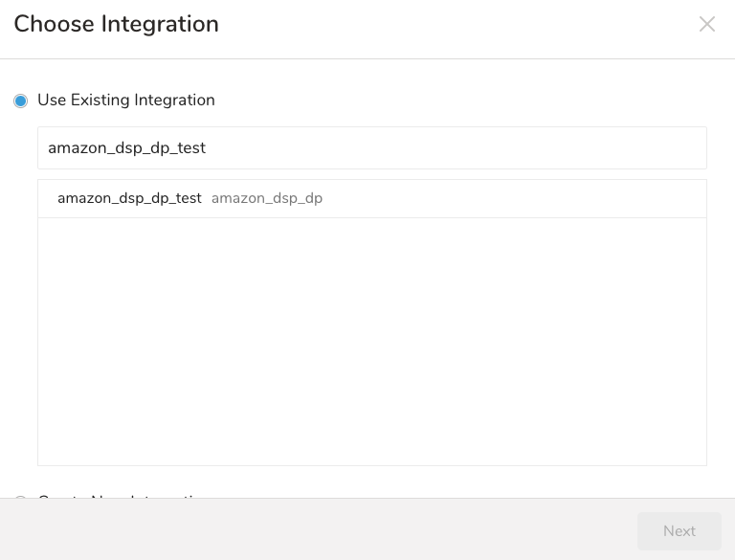Viewport: 735px width, 560px height.
Task: Click the blank header space beside the title
Action: pyautogui.click(x=459, y=24)
